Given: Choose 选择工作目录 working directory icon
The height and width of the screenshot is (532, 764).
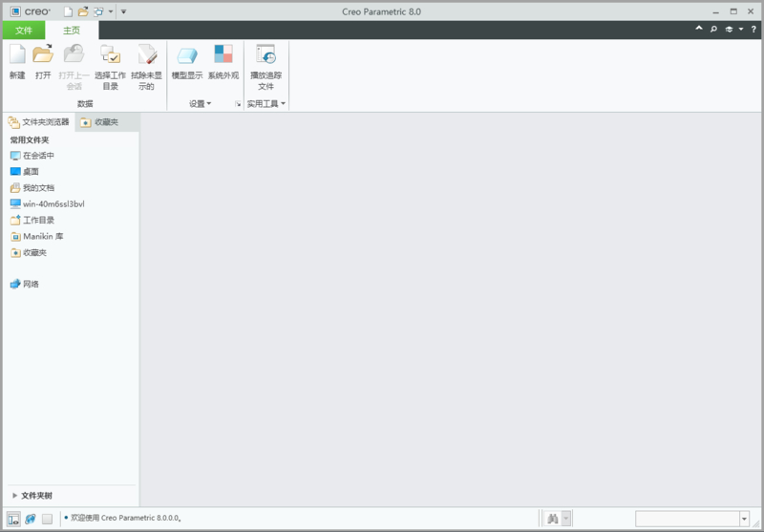Looking at the screenshot, I should coord(111,54).
